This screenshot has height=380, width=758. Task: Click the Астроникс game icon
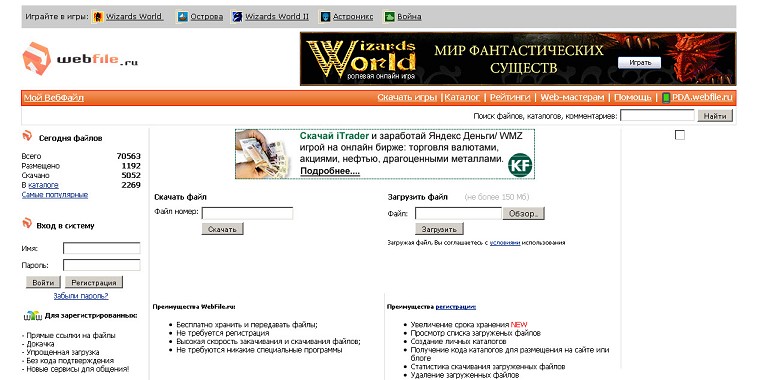(325, 17)
